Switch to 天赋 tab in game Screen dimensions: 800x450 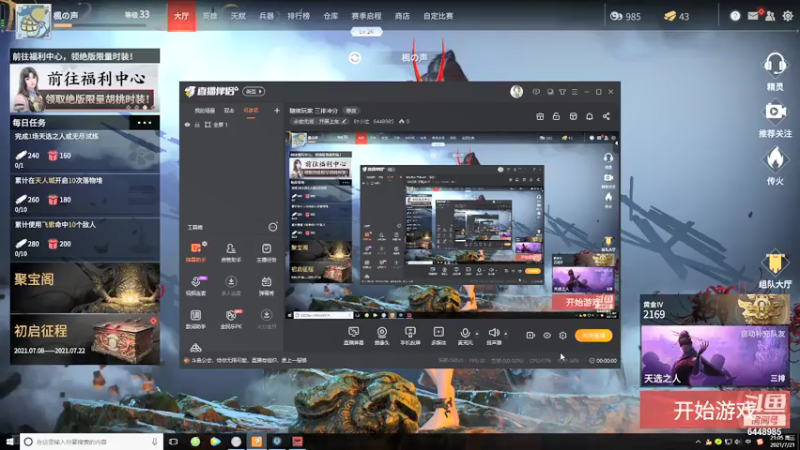[x=238, y=16]
